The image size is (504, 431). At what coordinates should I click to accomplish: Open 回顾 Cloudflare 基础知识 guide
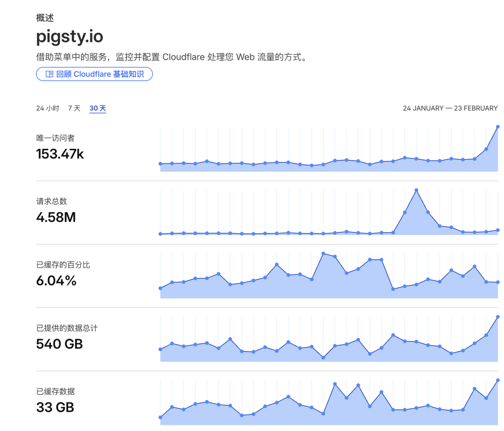coord(94,74)
